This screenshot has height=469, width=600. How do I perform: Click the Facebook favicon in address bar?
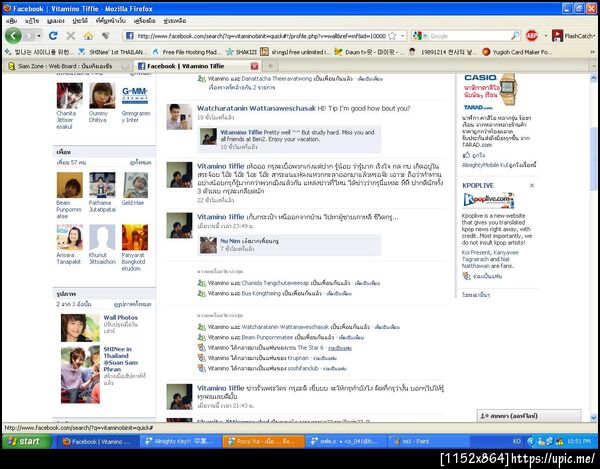point(129,36)
